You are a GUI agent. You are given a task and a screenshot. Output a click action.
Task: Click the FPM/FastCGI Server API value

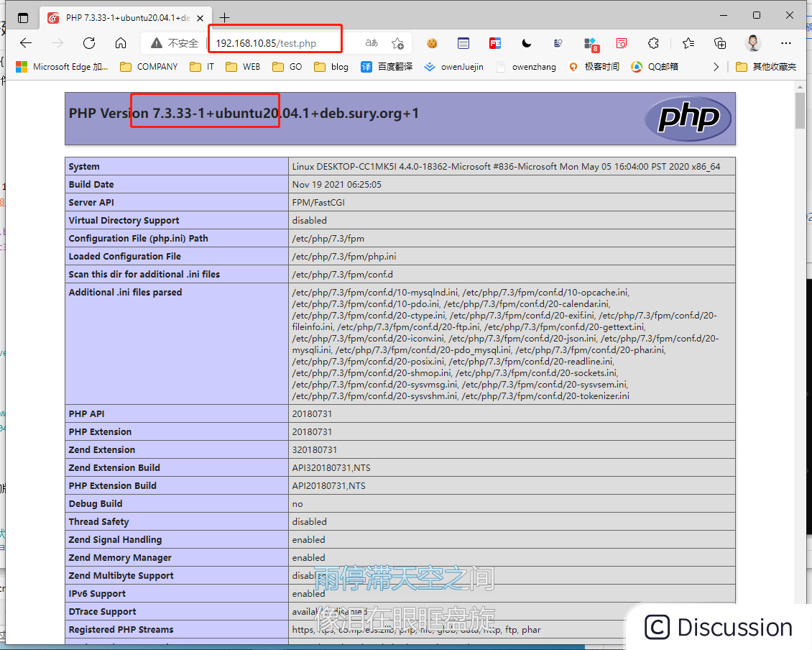tap(318, 203)
